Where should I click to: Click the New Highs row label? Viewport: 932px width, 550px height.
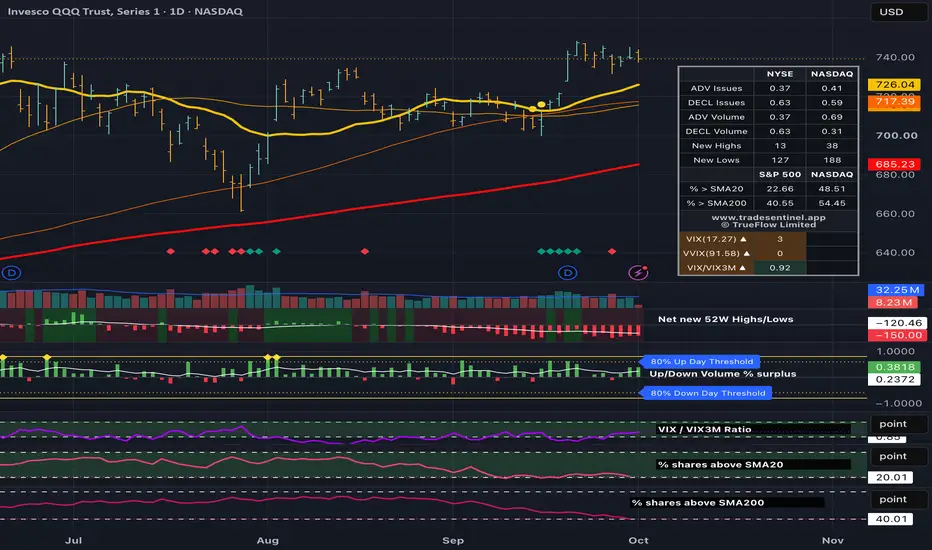716,146
